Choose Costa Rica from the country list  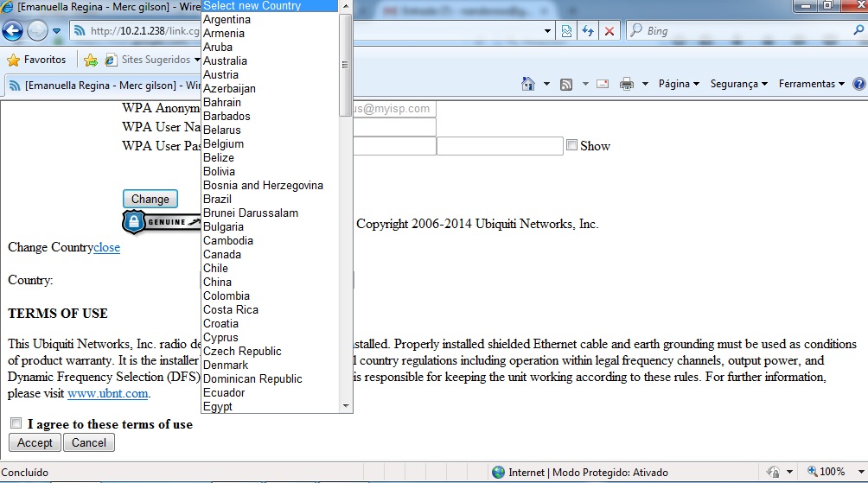click(270, 310)
